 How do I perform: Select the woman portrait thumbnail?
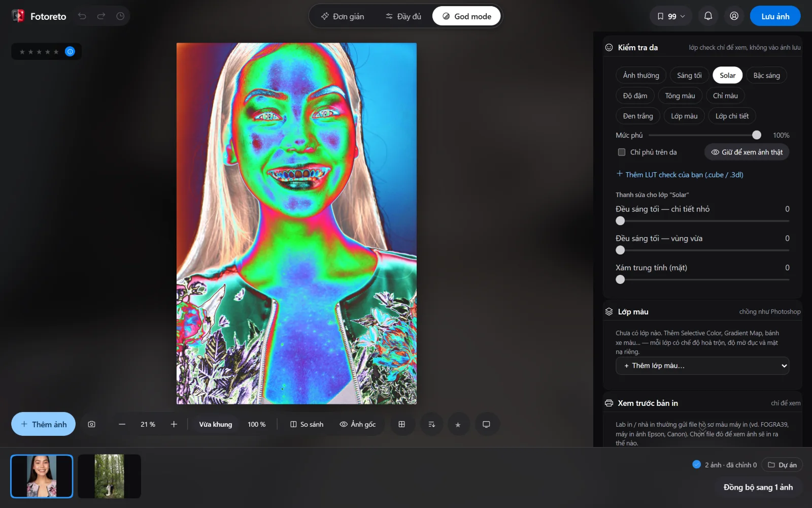click(x=42, y=476)
